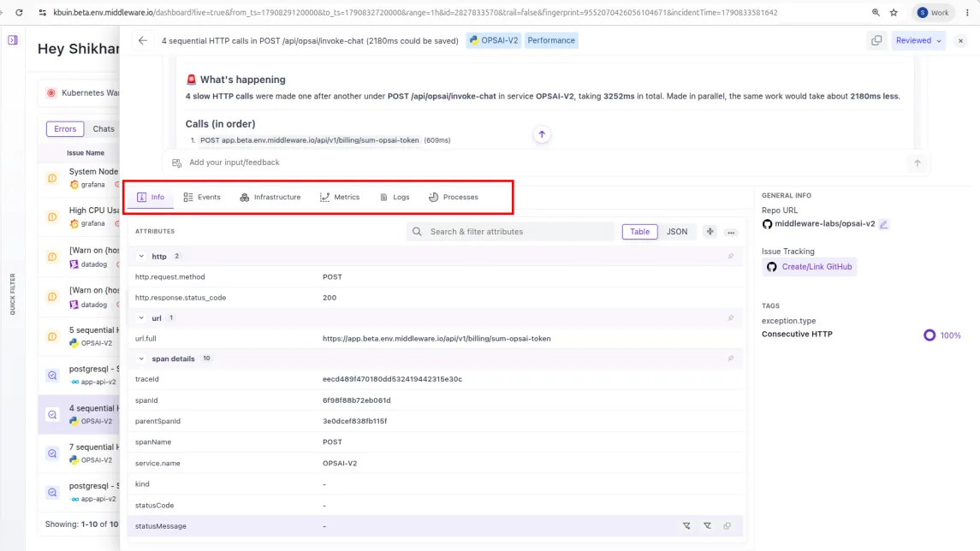Collapse the url attribute group
Screen dimensions: 980x551
pos(141,318)
